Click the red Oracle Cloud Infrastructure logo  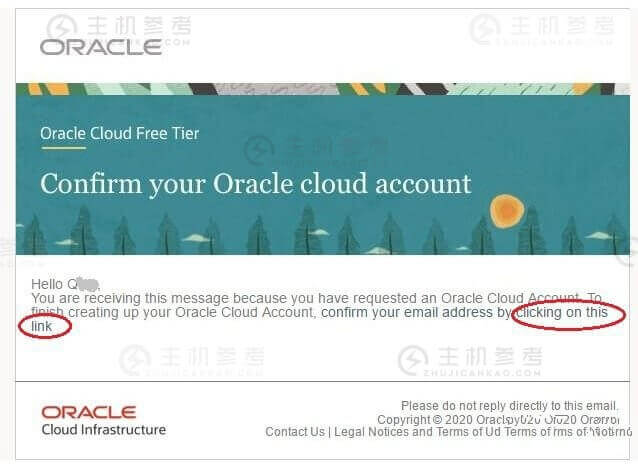[89, 412]
